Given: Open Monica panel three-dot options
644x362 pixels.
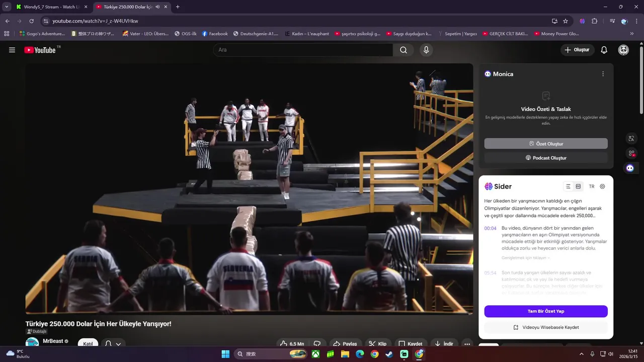Looking at the screenshot, I should click(x=603, y=74).
